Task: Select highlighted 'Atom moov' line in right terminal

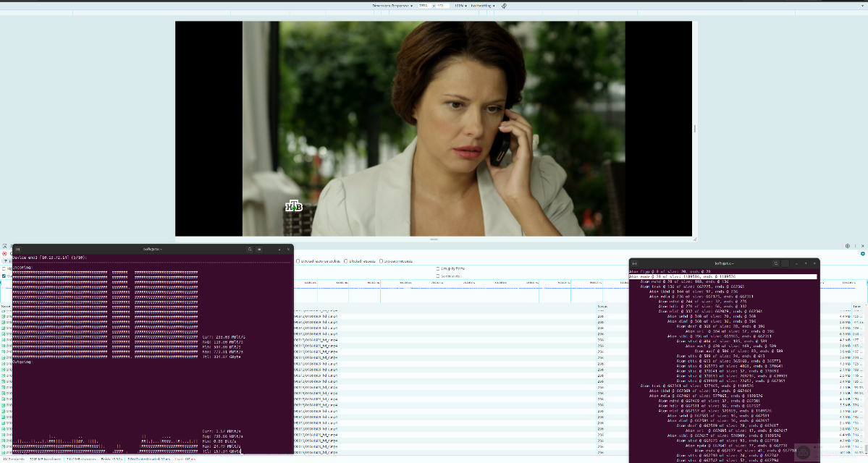Action: (x=722, y=276)
